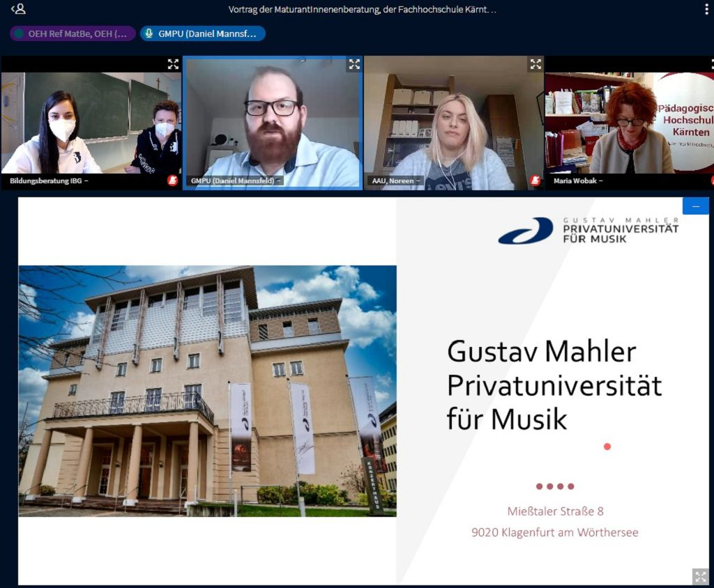Click the OEH Ref MatBe talking indicator
This screenshot has height=588, width=714.
[73, 33]
